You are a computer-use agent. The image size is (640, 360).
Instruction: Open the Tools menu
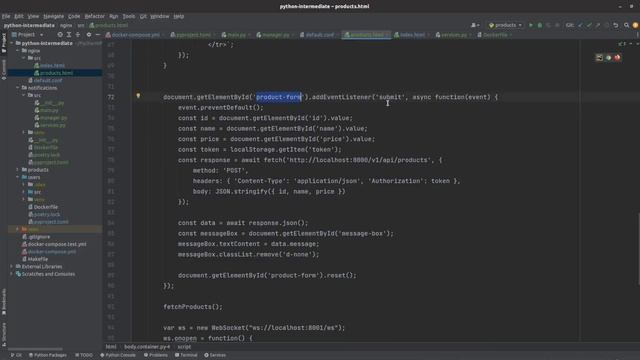click(129, 16)
